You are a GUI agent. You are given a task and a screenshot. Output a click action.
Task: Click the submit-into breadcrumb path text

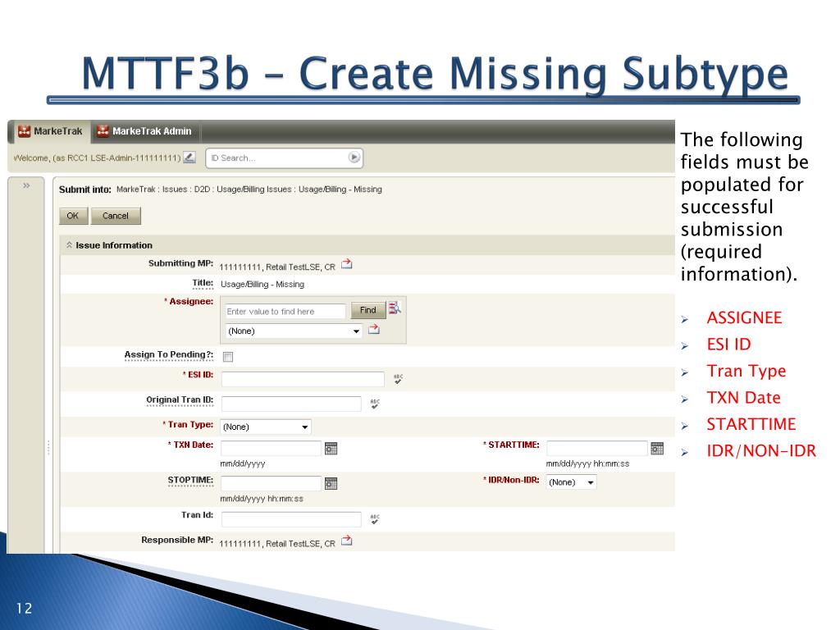249,189
